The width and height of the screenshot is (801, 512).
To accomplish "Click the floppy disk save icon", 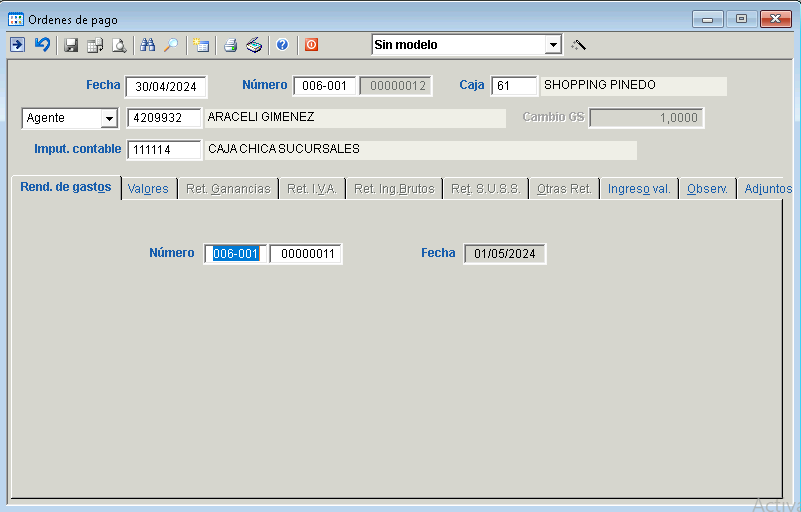I will (x=71, y=45).
